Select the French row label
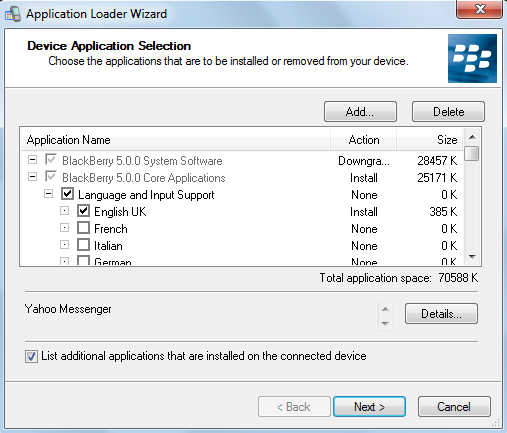This screenshot has width=507, height=433. pos(111,229)
